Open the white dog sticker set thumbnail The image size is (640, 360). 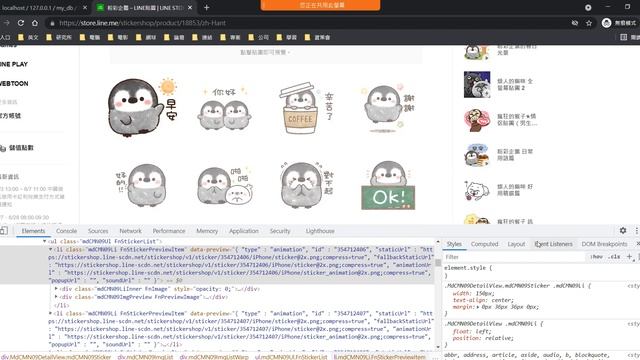pos(477,191)
